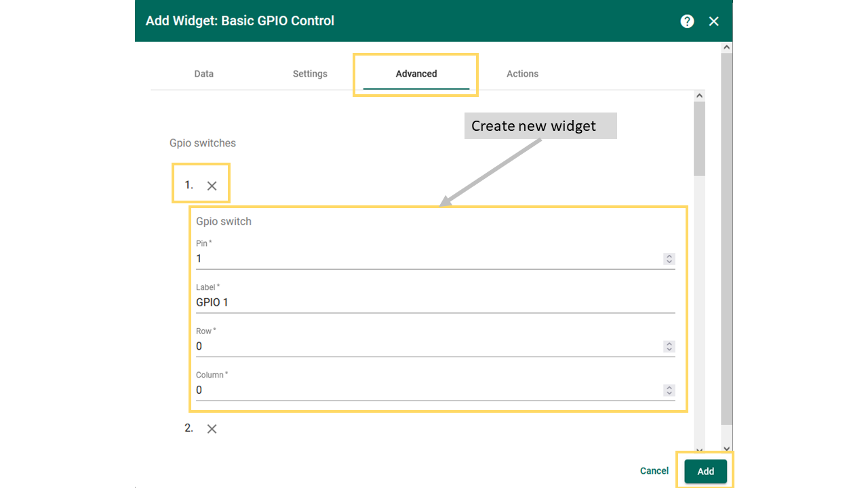Screen dimensions: 868x488
Task: Increment the Column value with the stepper arrow
Action: coord(669,387)
